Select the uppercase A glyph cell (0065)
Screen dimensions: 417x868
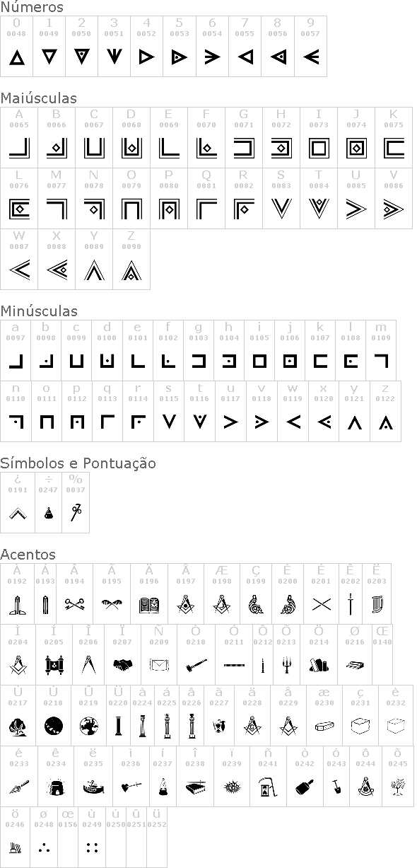(19, 137)
